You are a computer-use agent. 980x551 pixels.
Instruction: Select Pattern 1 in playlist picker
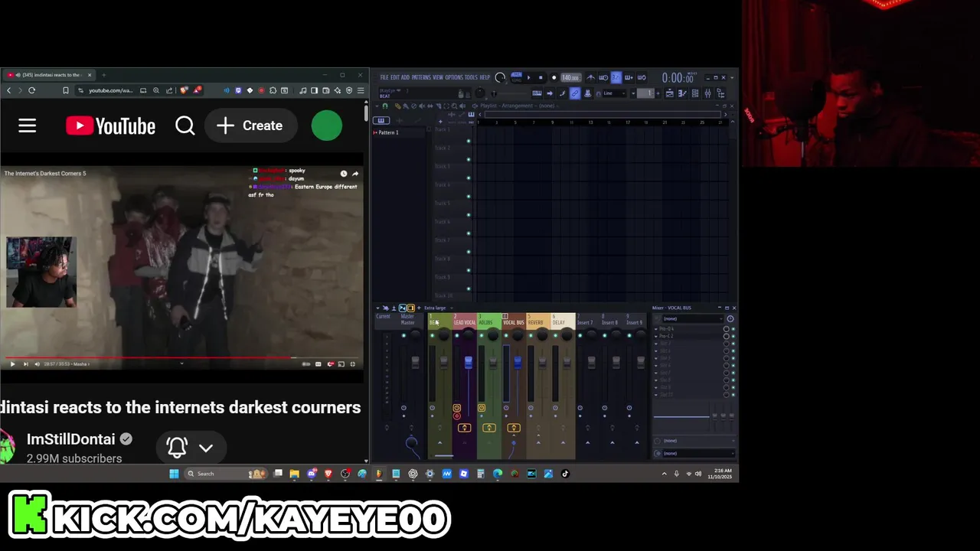[389, 132]
